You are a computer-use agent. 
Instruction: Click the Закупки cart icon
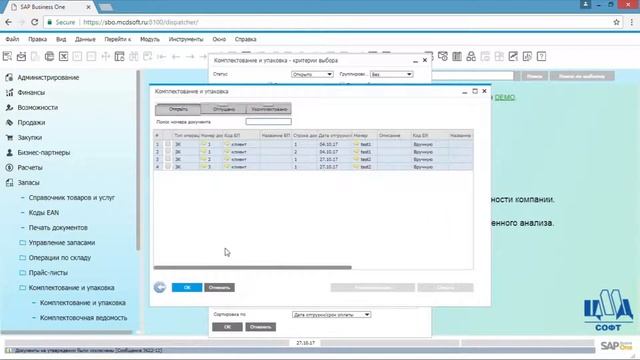(9, 138)
